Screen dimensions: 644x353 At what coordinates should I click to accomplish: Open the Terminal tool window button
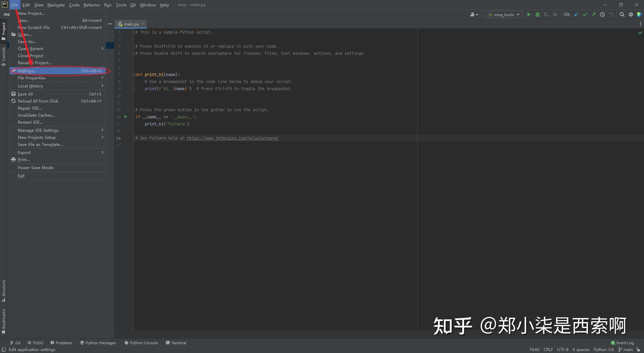coord(176,343)
